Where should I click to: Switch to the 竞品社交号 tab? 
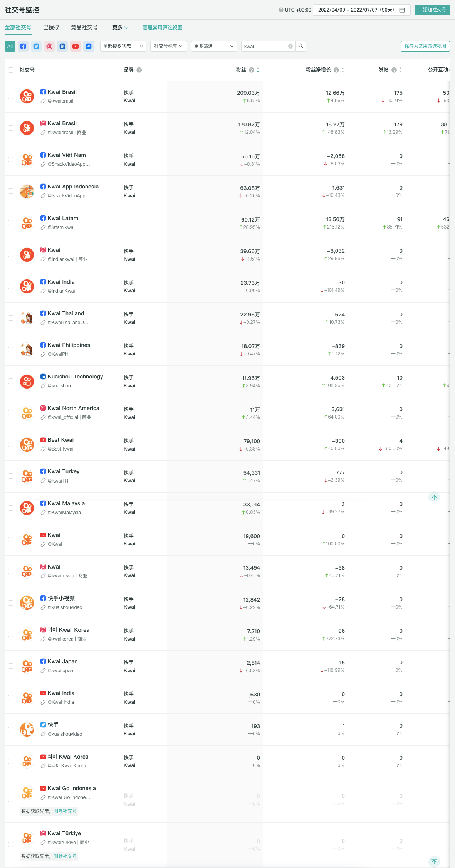pyautogui.click(x=84, y=27)
